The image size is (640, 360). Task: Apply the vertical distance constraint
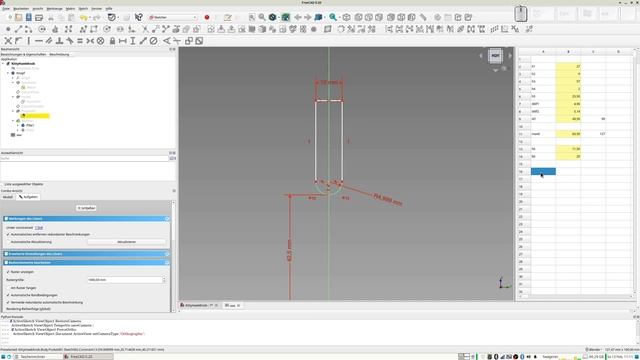tap(133, 41)
